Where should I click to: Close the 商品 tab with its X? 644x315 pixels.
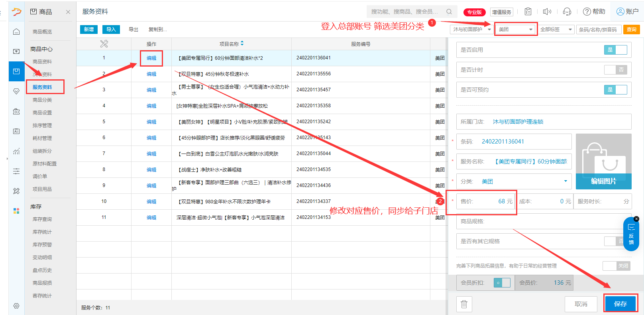(68, 12)
